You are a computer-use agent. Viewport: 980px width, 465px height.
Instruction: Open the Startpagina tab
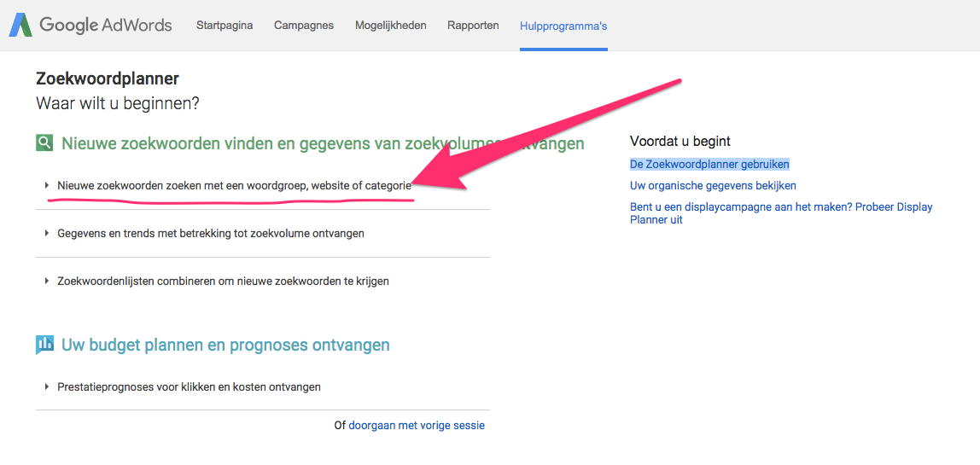[225, 26]
